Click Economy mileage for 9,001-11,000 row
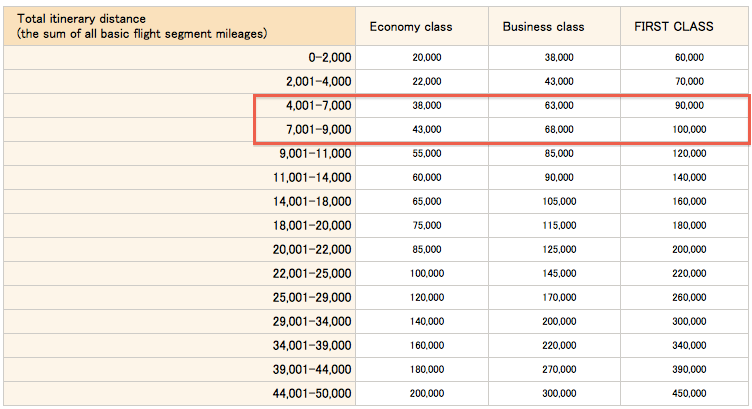This screenshot has height=409, width=752. coord(427,153)
